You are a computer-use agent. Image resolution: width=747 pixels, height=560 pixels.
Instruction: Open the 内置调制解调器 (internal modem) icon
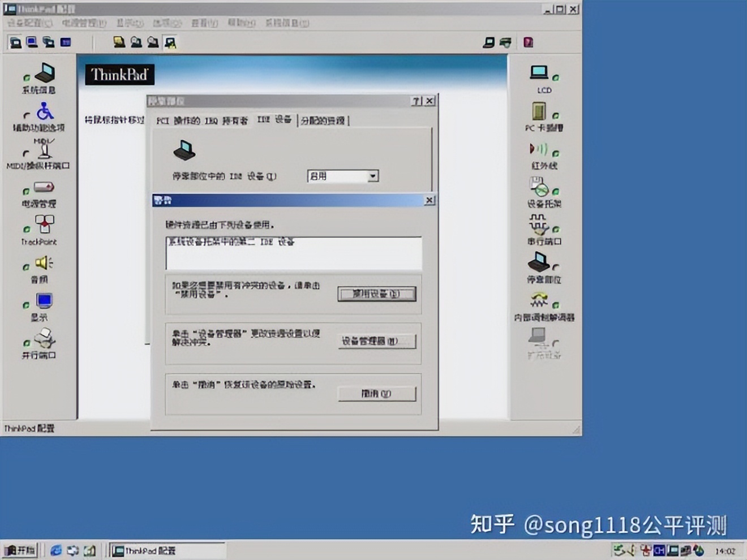pyautogui.click(x=539, y=299)
